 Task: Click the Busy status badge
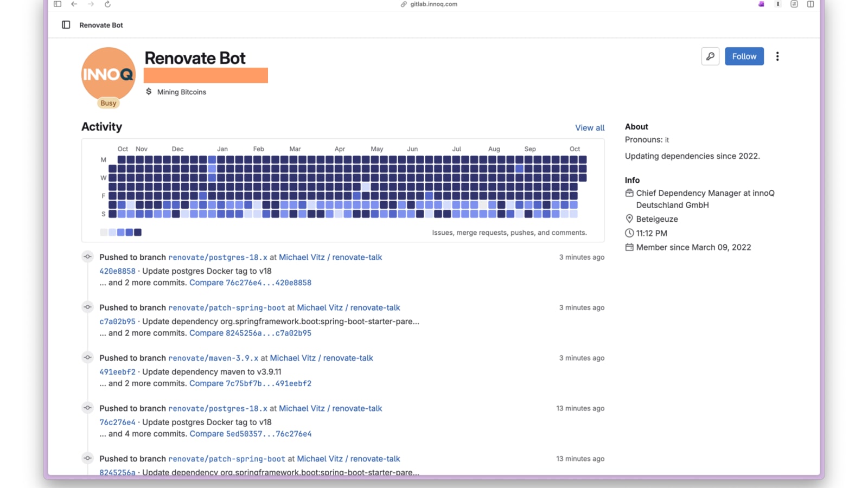click(108, 103)
